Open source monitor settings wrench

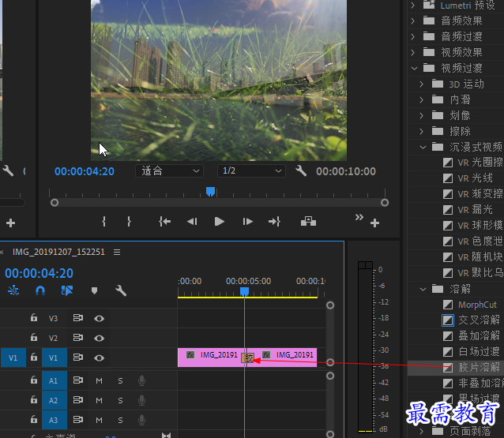pos(8,170)
